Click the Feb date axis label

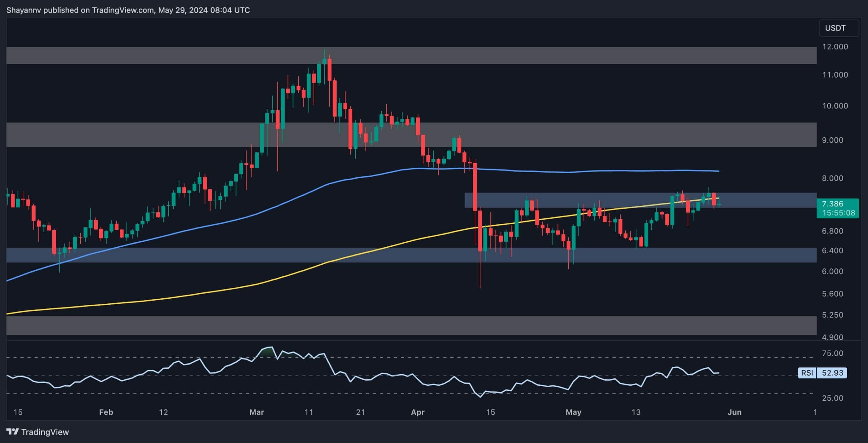tap(106, 412)
